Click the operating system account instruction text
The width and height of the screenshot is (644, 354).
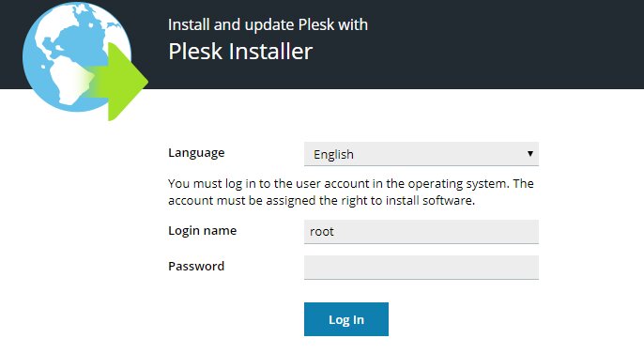(351, 192)
